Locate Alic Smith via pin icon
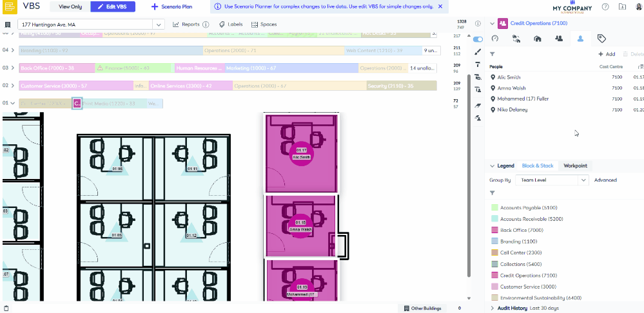The width and height of the screenshot is (644, 313). tap(493, 77)
